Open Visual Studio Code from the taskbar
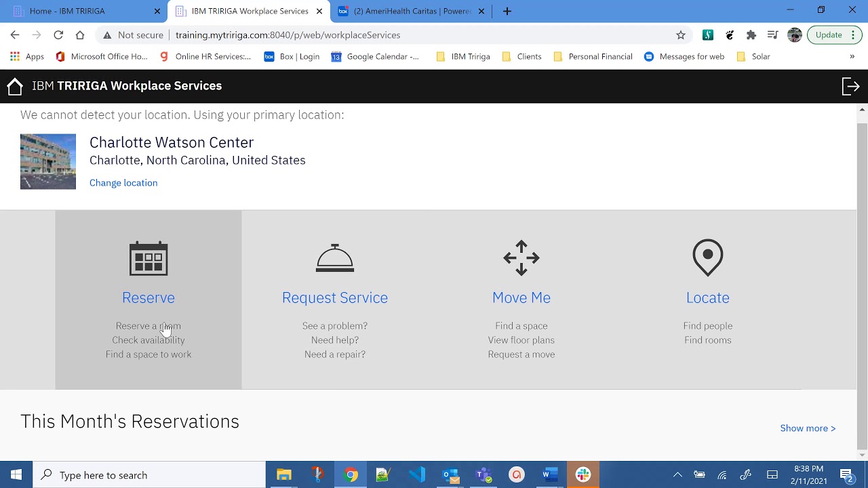The height and width of the screenshot is (488, 868). tap(417, 475)
